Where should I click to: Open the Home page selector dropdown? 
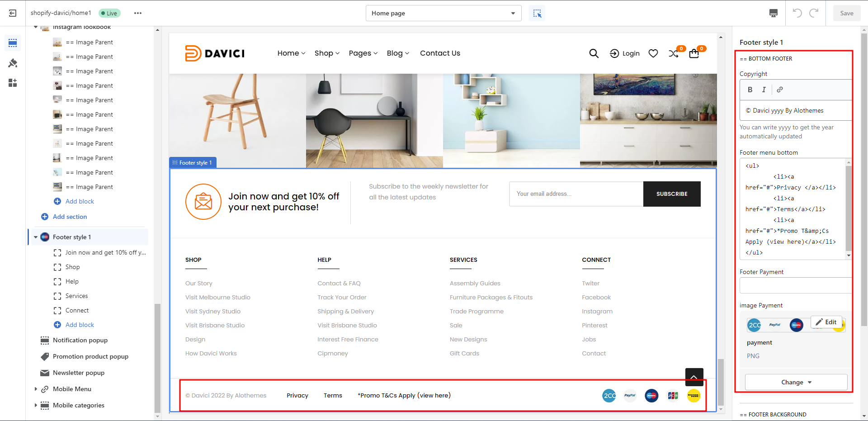click(x=443, y=13)
